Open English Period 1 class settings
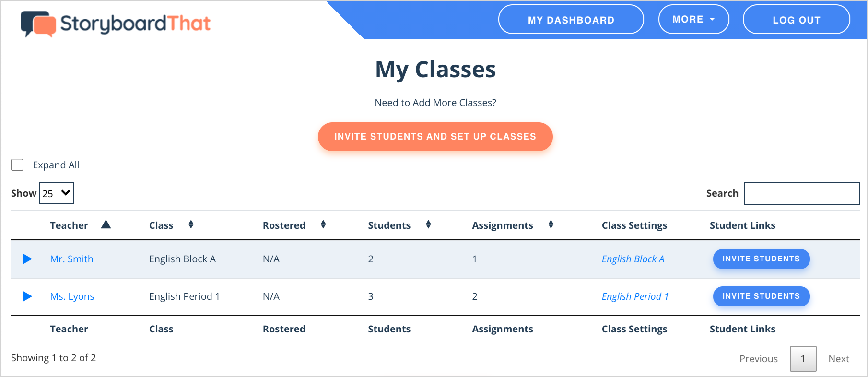 [635, 296]
